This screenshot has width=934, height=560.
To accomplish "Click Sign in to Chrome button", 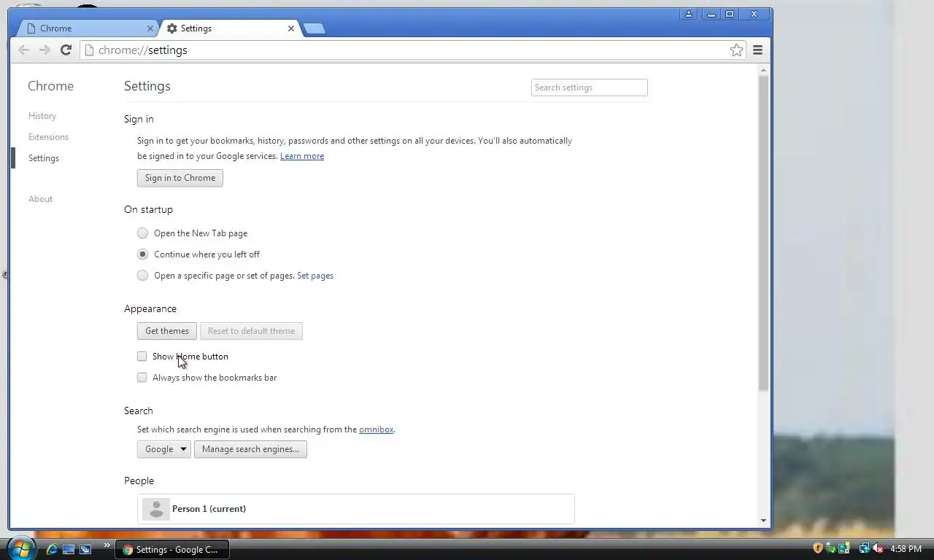I will [180, 178].
